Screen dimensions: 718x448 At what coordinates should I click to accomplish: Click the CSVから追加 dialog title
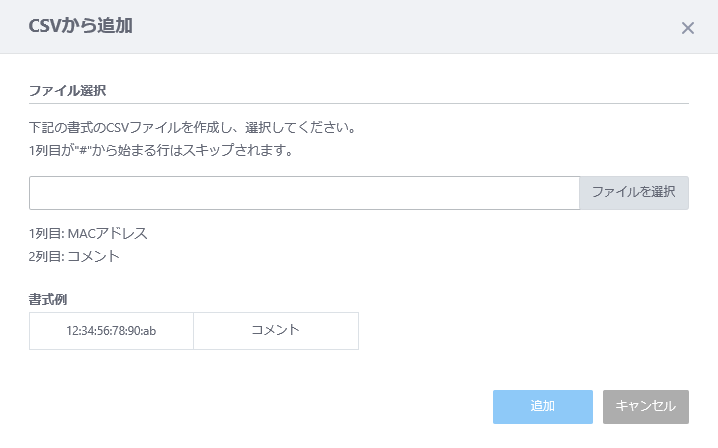(81, 27)
